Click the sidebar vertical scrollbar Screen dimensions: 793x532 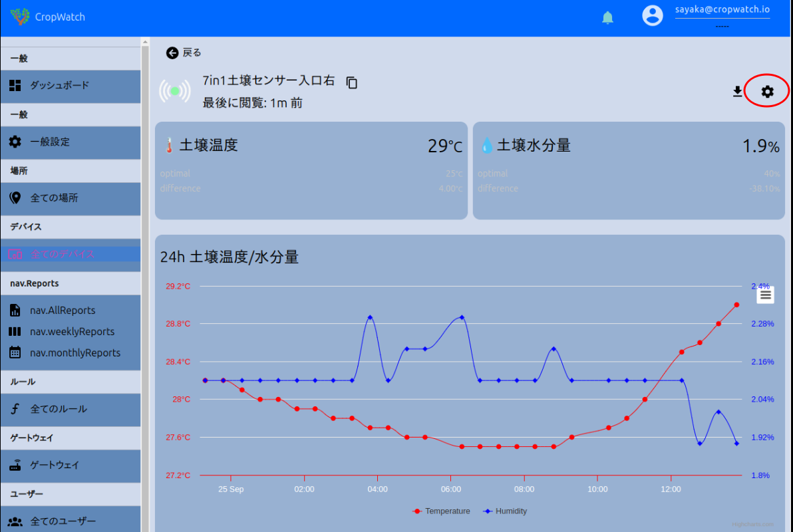144,266
